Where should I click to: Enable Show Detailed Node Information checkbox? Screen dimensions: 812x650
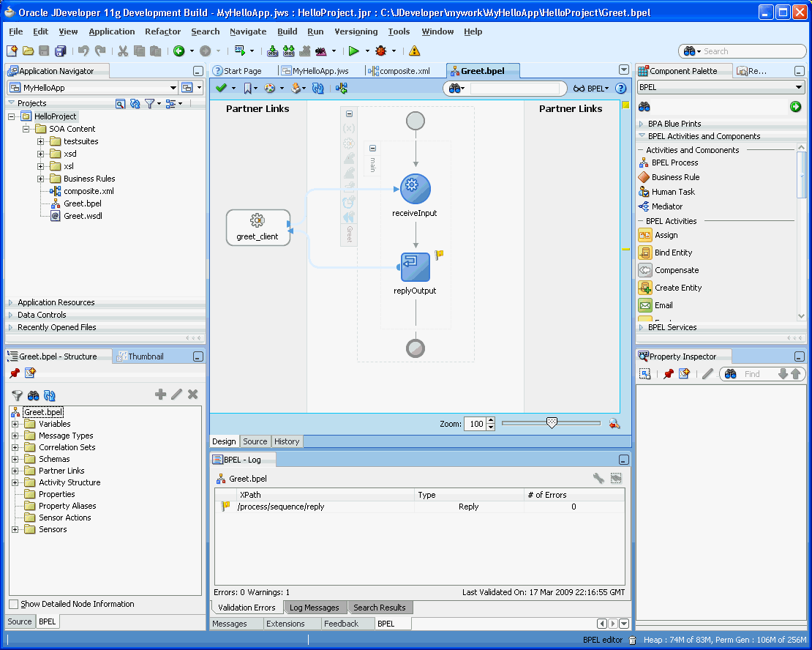tap(13, 604)
